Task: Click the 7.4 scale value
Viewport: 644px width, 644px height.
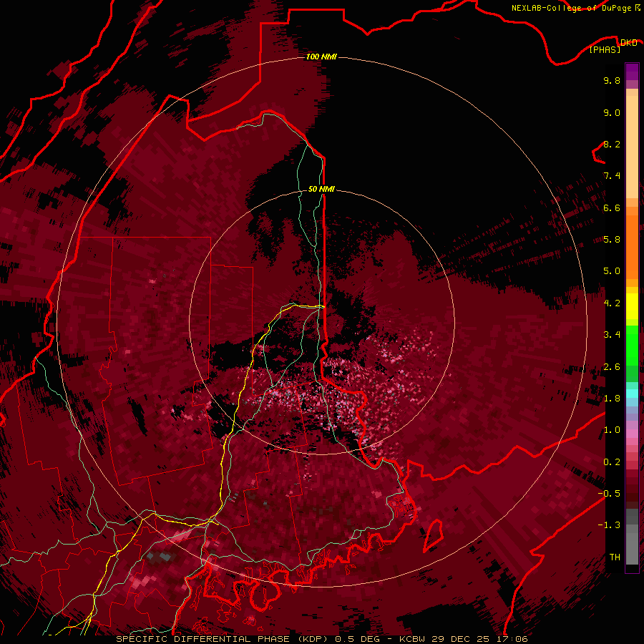Action: (612, 176)
